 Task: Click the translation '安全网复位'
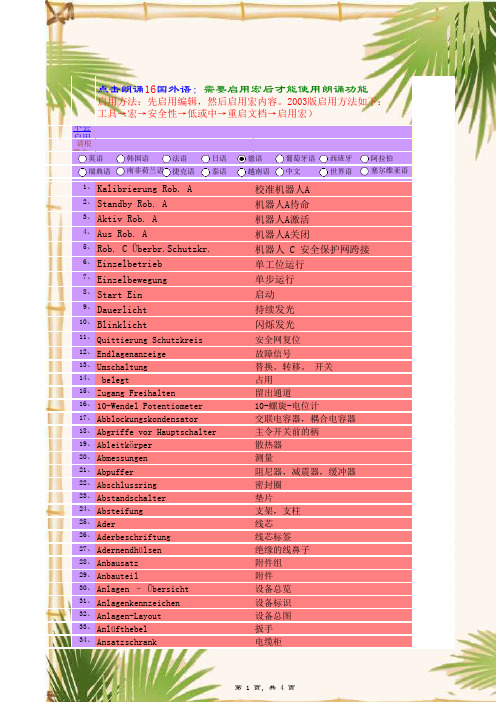(x=278, y=340)
